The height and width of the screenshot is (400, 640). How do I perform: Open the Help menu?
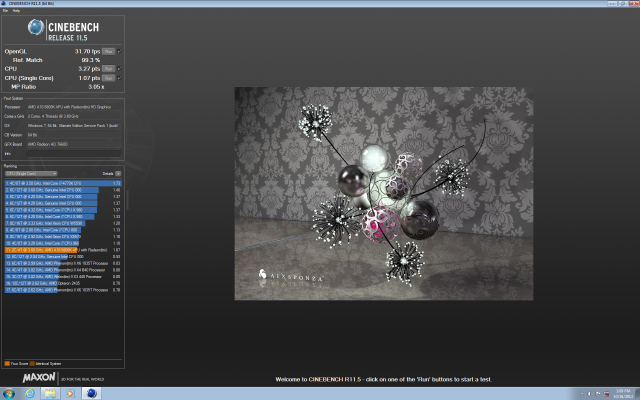(x=16, y=11)
